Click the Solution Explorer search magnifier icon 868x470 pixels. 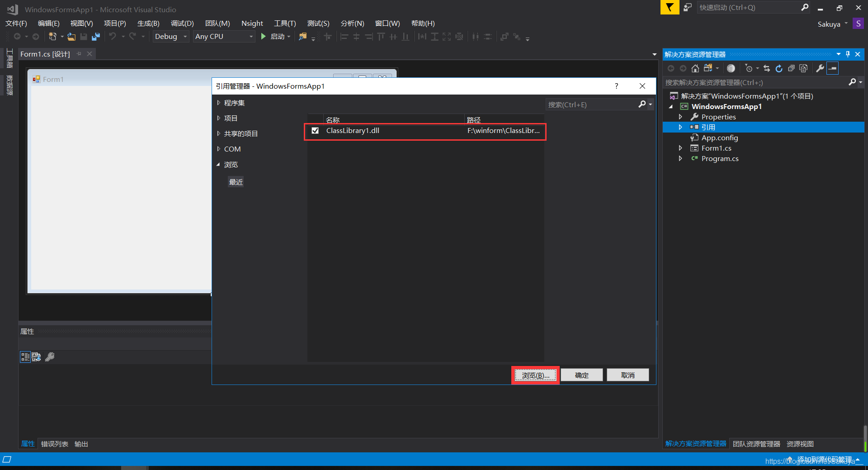click(852, 82)
